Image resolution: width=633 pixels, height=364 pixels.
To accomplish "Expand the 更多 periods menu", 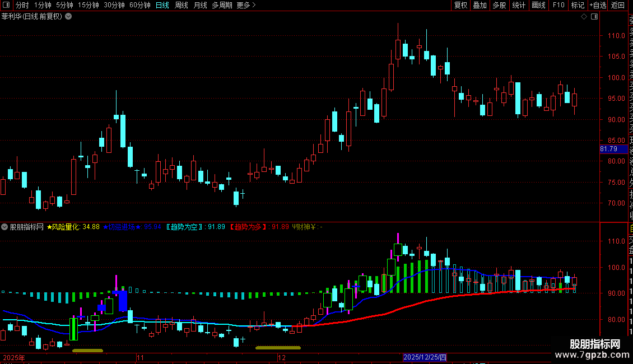I will click(246, 5).
